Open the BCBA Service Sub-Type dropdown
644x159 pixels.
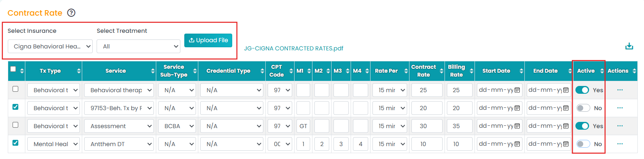coord(177,126)
